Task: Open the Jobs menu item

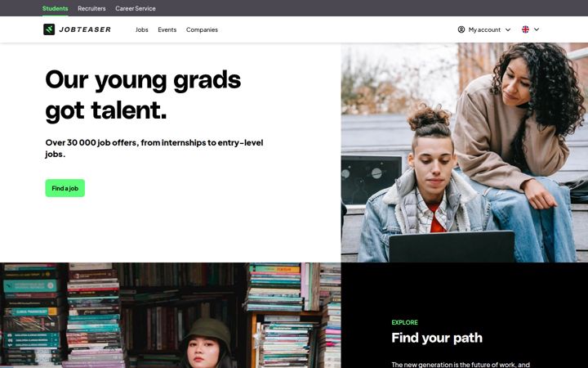Action: (142, 29)
